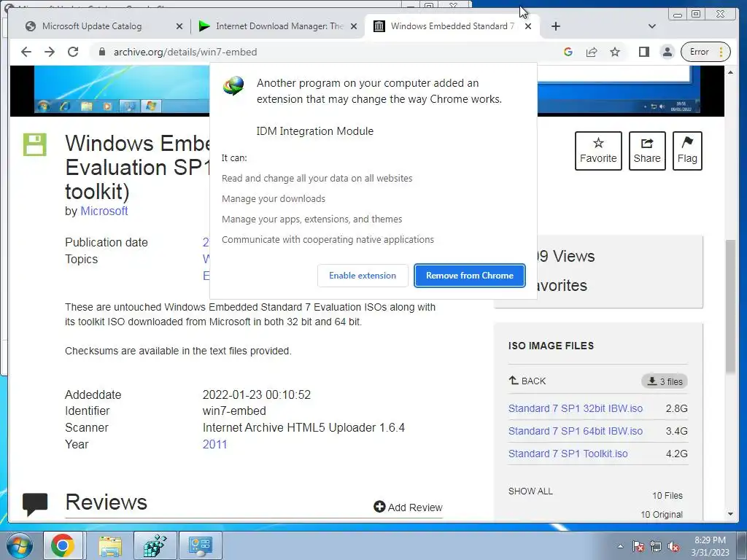Click the Error menu button
Screen dimensions: 747x560
705,52
